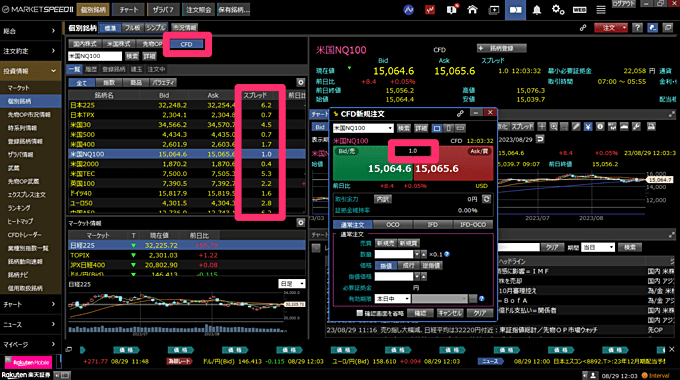680x380 pixels.
Task: Click the WEB icon in top toolbar
Action: point(579,10)
